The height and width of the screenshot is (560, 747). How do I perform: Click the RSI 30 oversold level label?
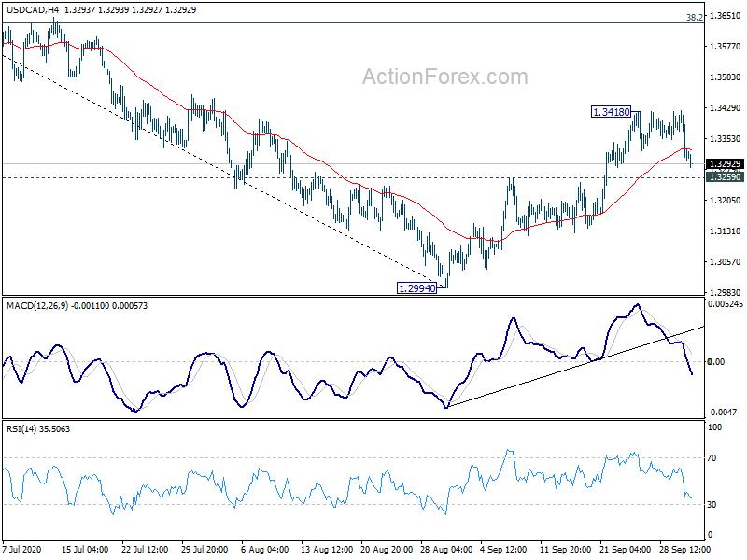712,505
